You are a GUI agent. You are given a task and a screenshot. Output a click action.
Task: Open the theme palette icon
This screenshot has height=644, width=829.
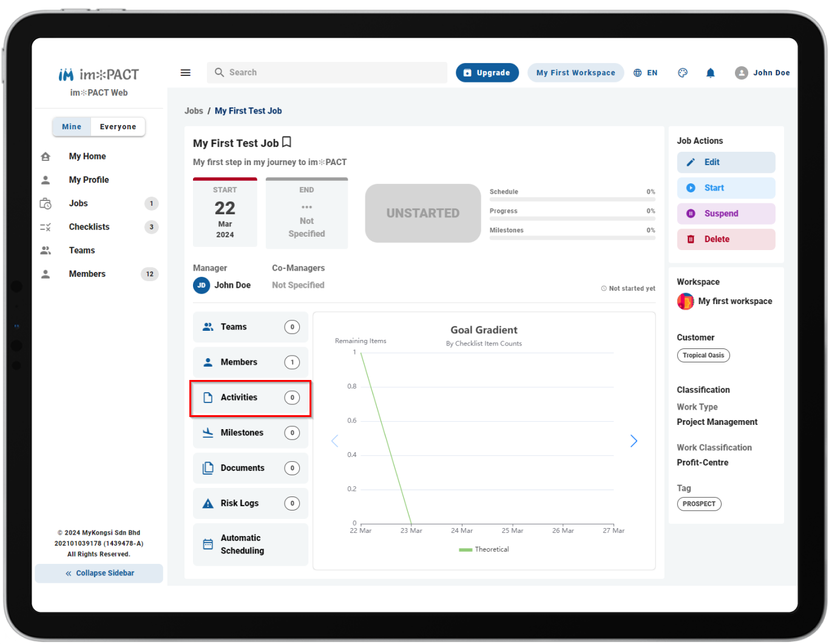pos(683,73)
